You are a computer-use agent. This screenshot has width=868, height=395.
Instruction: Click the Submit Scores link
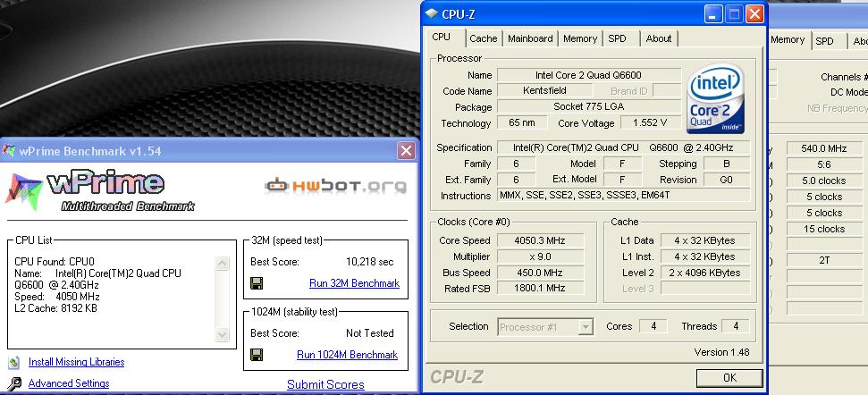point(325,384)
